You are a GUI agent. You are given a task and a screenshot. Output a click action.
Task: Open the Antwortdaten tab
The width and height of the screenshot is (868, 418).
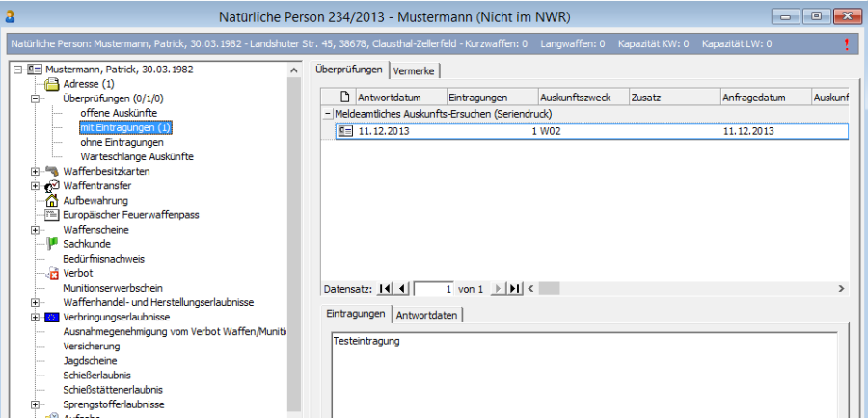(429, 315)
